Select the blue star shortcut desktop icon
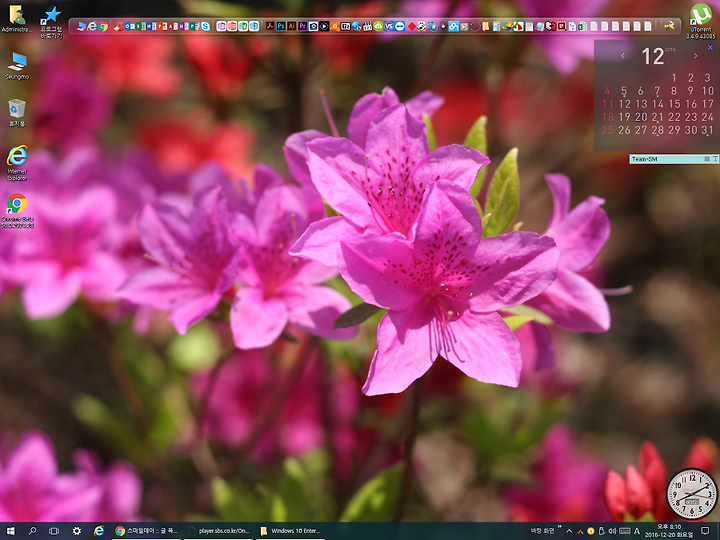 [x=51, y=22]
